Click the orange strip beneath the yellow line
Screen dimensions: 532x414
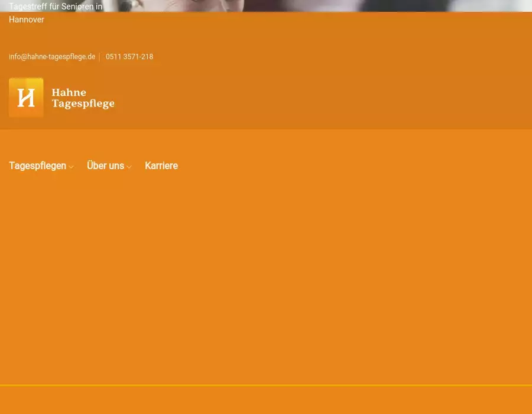pyautogui.click(x=266, y=401)
